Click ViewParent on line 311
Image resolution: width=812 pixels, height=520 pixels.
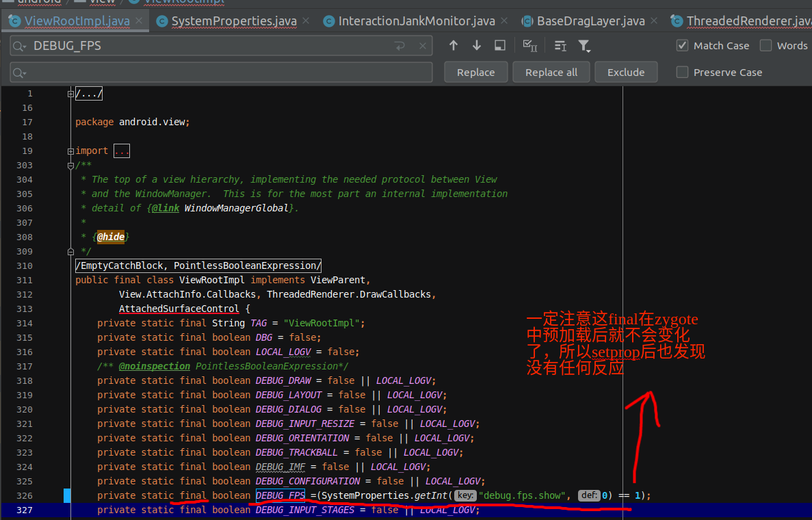pyautogui.click(x=338, y=281)
